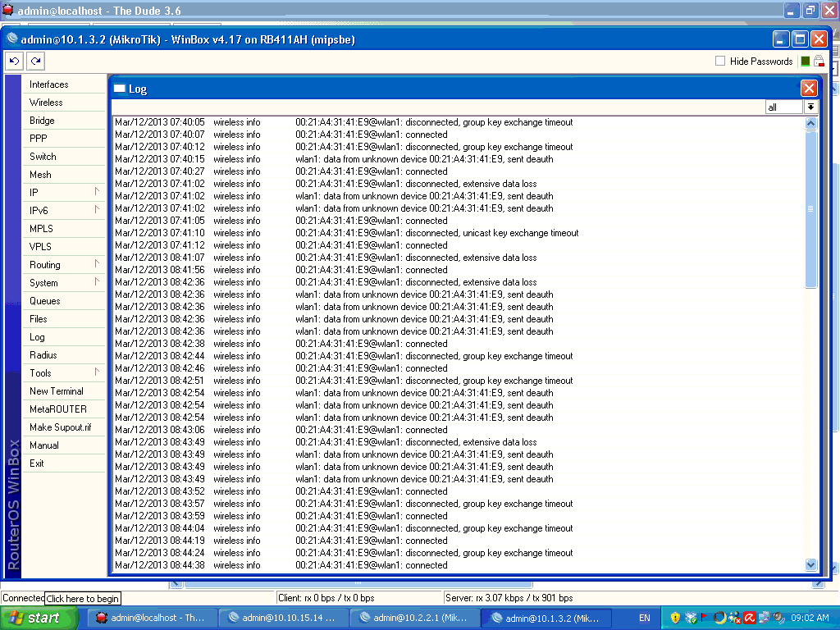Open the Queues menu
The width and height of the screenshot is (840, 630).
point(64,300)
